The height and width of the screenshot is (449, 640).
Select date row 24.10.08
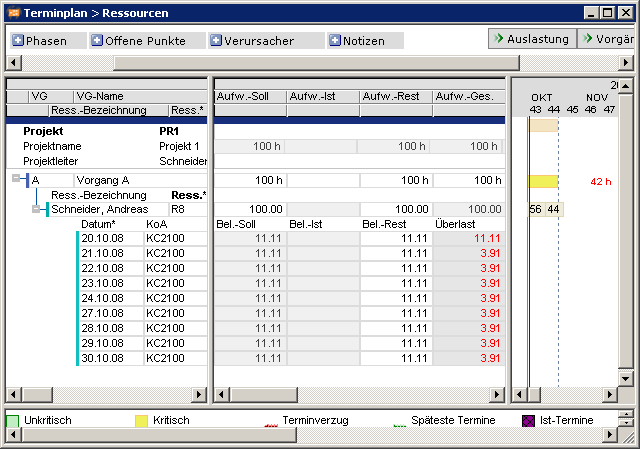pos(111,298)
